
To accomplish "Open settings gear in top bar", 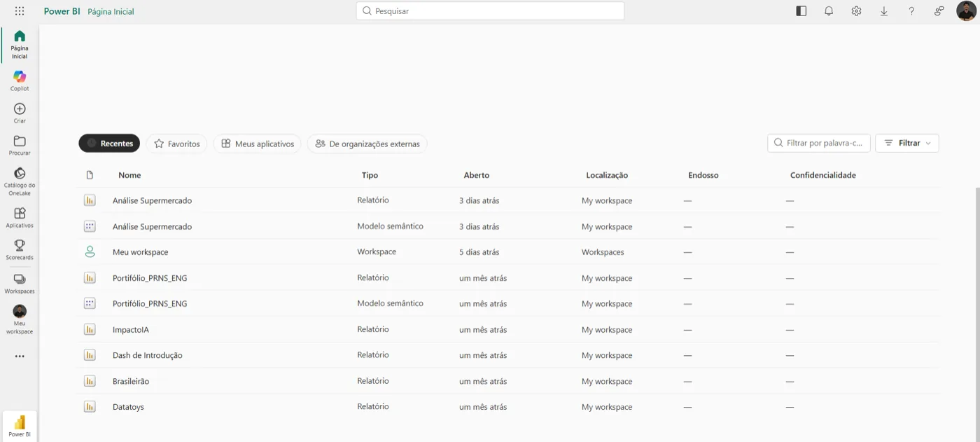I will 856,11.
